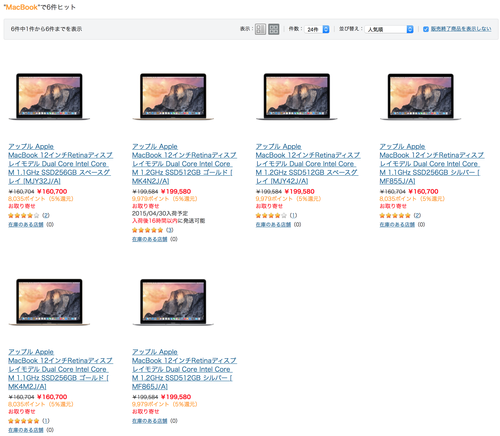Click star rating of MJY32J/A MacBook
500x436 pixels.
pyautogui.click(x=23, y=215)
